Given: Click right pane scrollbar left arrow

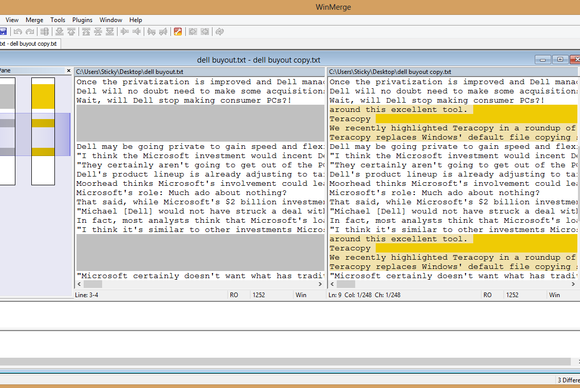Looking at the screenshot, I should tap(332, 284).
